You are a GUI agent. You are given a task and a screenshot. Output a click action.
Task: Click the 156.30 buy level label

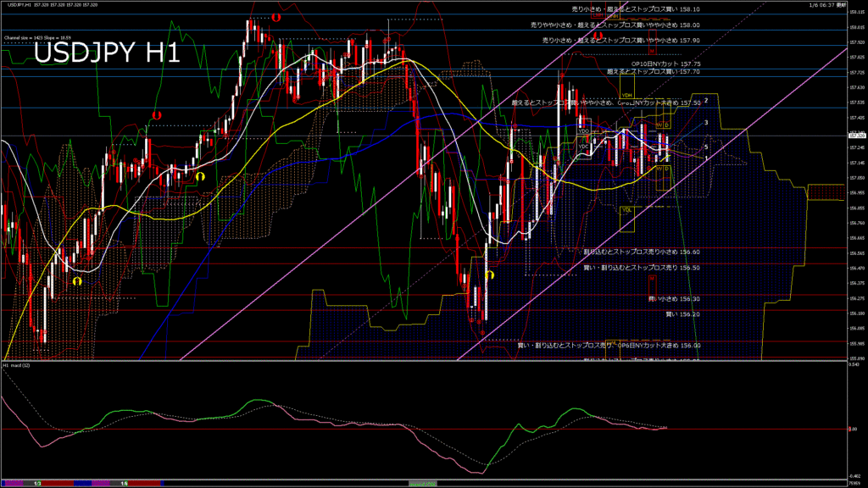(674, 298)
